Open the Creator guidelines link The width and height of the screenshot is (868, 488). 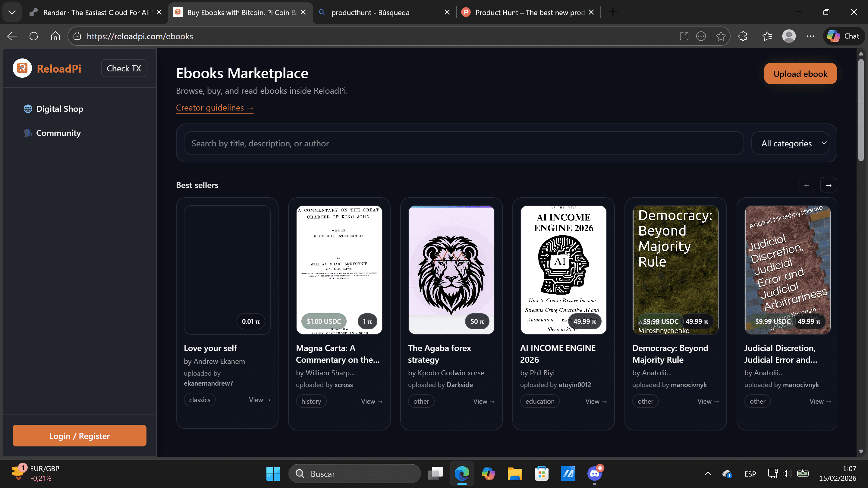pos(215,108)
